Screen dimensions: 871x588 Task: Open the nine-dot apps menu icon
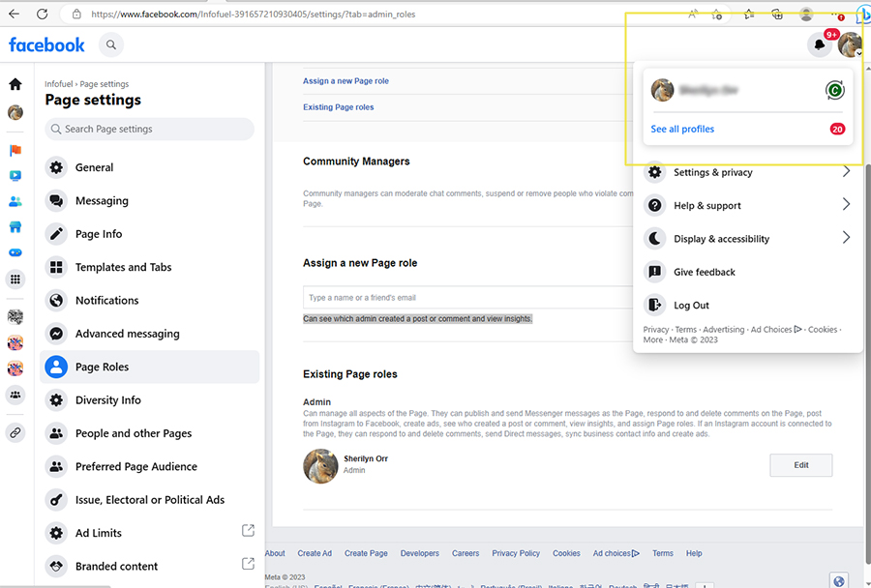(x=15, y=279)
